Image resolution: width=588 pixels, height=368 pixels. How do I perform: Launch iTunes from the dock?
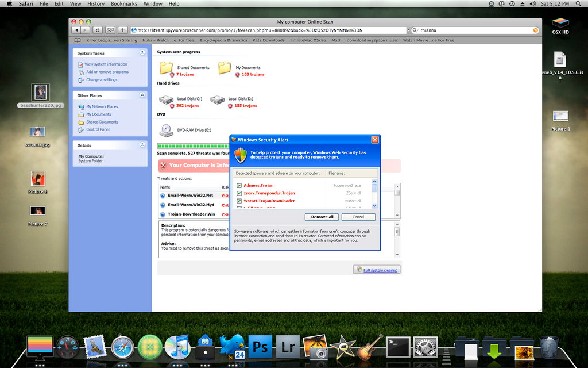click(x=177, y=347)
